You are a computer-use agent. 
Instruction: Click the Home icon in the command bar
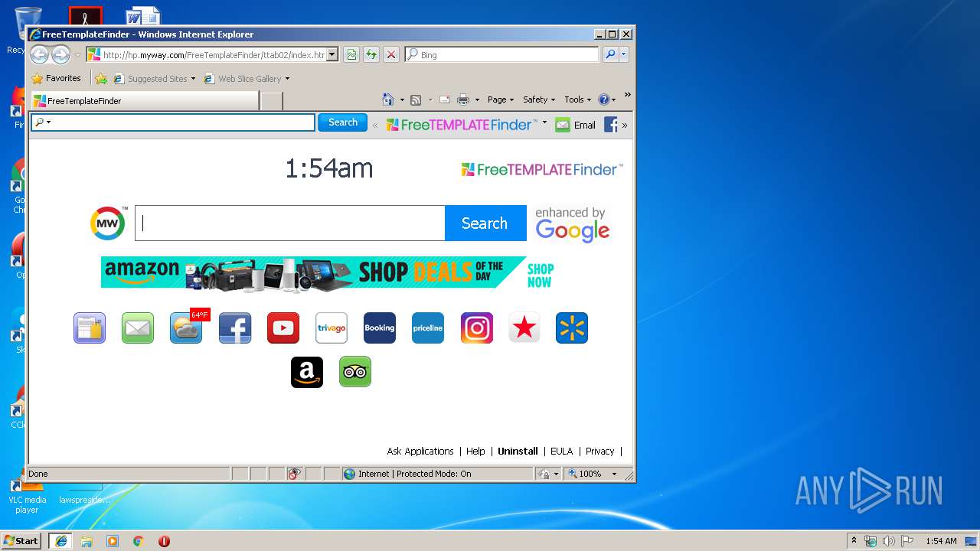coord(388,99)
